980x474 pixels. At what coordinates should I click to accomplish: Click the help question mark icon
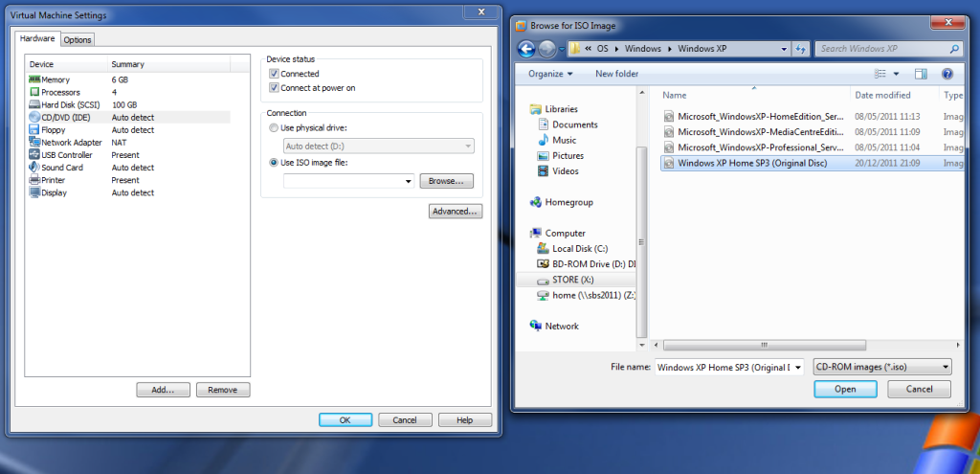pos(947,74)
